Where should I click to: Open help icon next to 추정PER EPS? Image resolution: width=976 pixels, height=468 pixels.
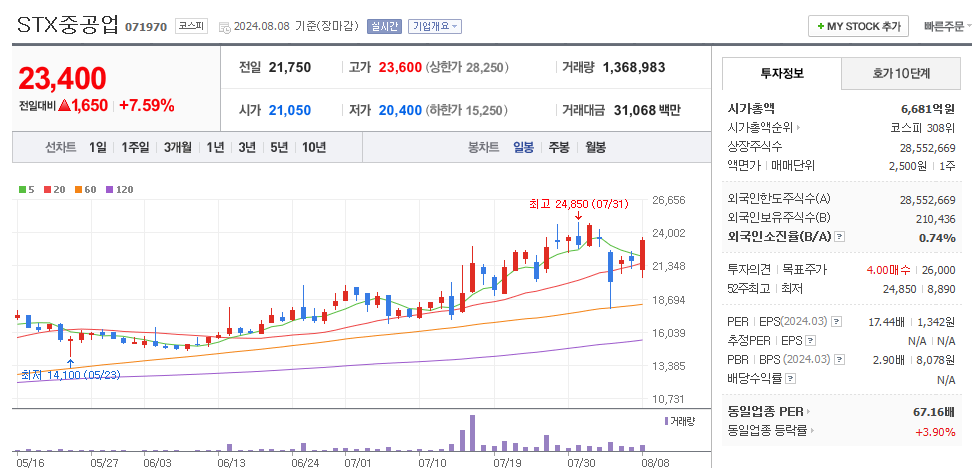(810, 340)
